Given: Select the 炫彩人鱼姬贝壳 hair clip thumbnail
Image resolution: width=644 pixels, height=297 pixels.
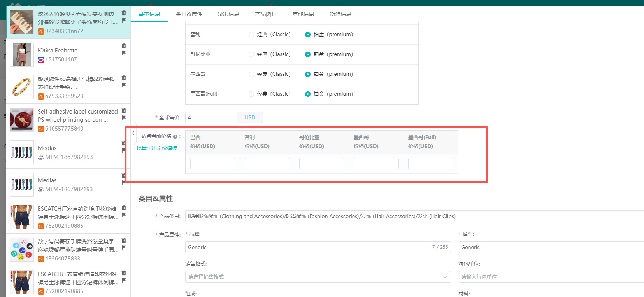Looking at the screenshot, I should point(22,22).
